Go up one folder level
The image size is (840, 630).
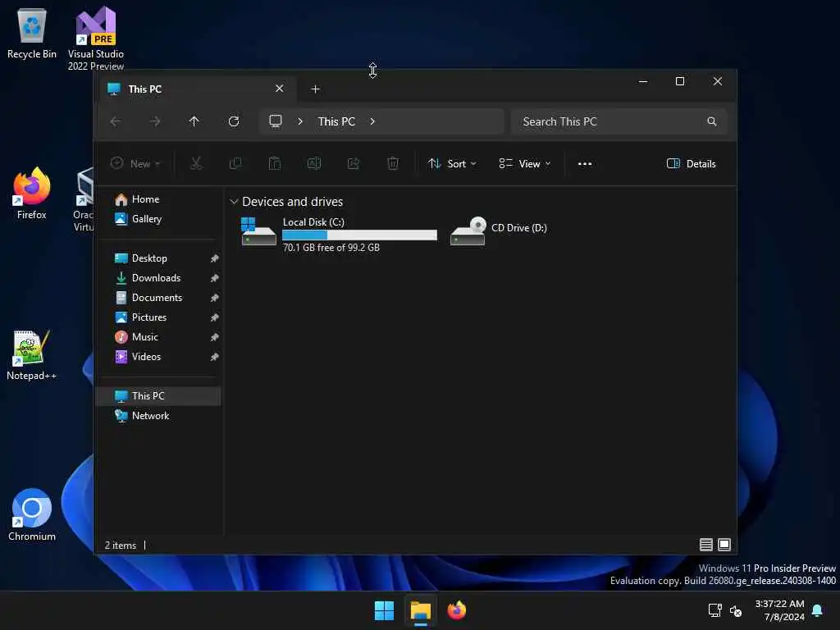tap(194, 121)
